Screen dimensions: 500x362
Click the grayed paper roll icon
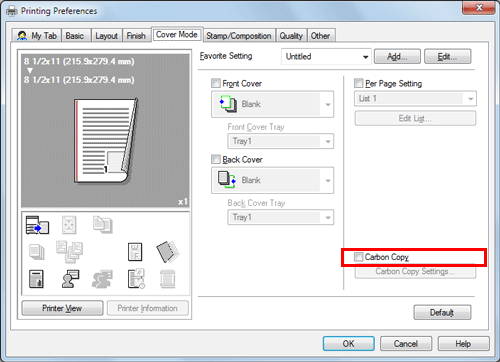pyautogui.click(x=168, y=279)
